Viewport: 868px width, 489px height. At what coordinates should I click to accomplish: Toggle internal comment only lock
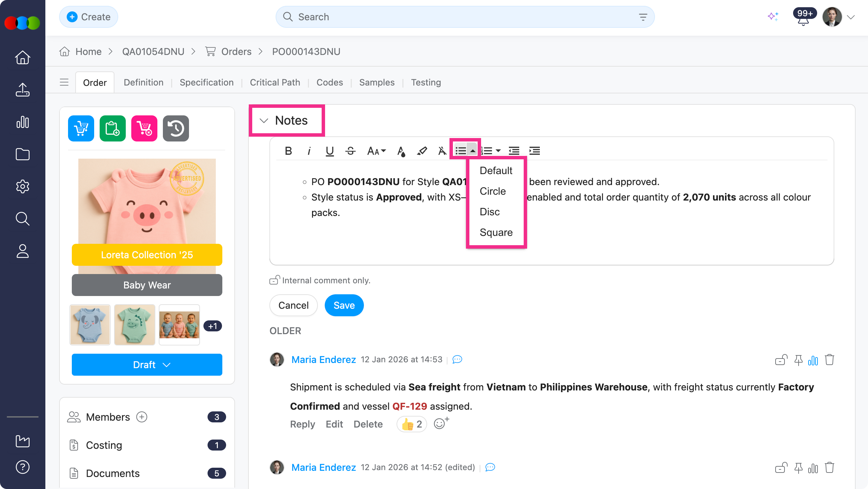click(x=274, y=280)
